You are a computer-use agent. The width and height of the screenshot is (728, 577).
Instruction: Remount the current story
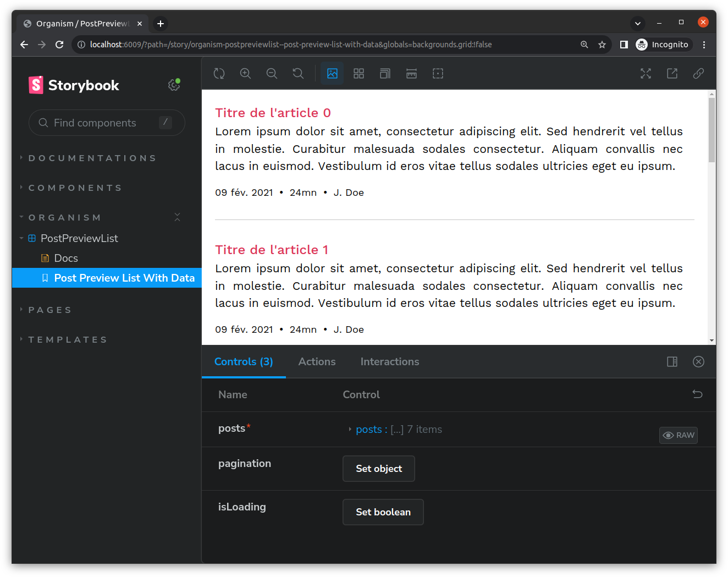[219, 73]
